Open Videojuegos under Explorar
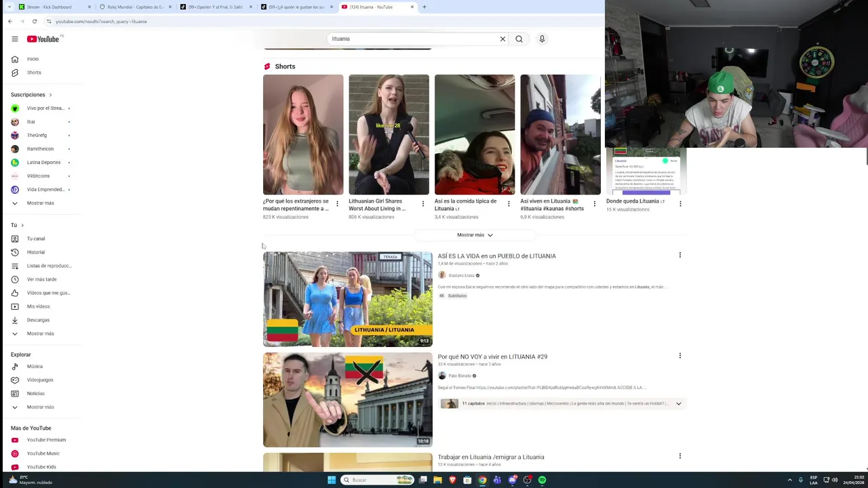868x488 pixels. click(41, 380)
